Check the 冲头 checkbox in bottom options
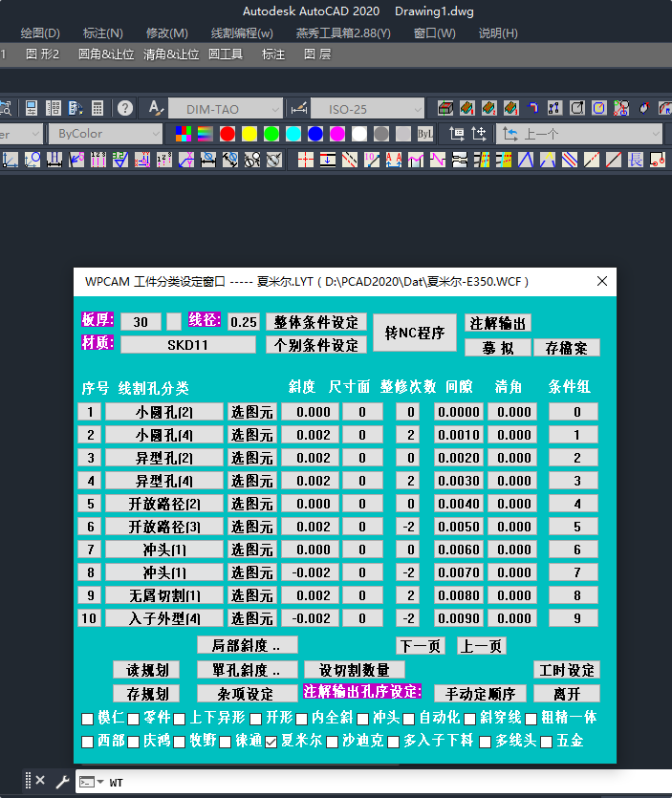Viewport: 672px width, 798px height. [362, 719]
